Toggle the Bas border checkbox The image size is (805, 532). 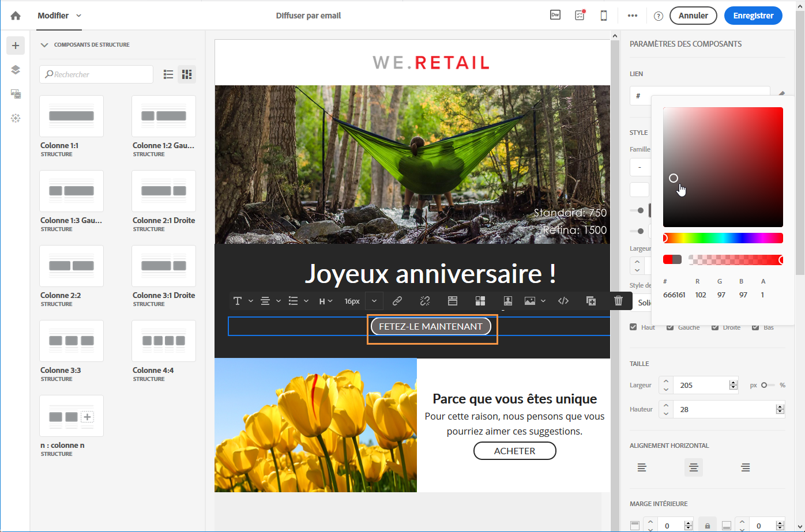755,327
